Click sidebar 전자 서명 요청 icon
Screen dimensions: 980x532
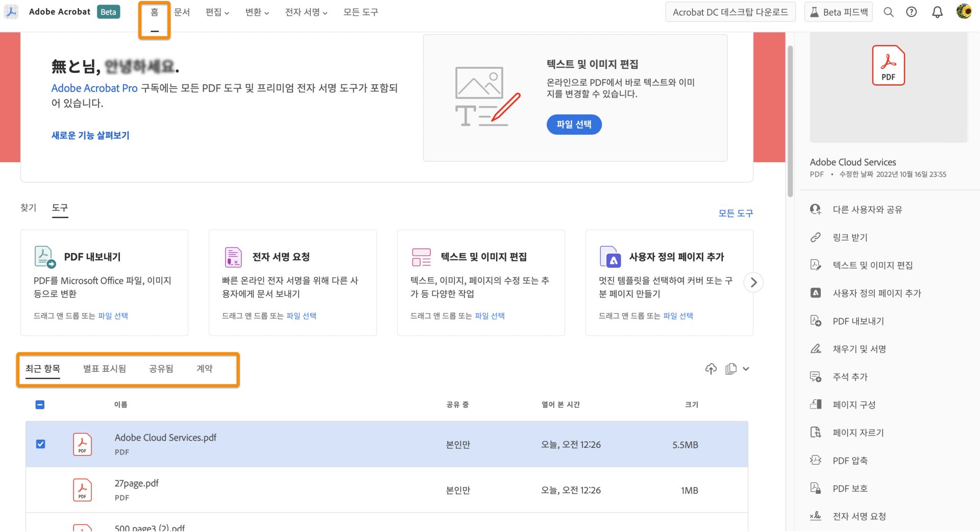point(816,516)
